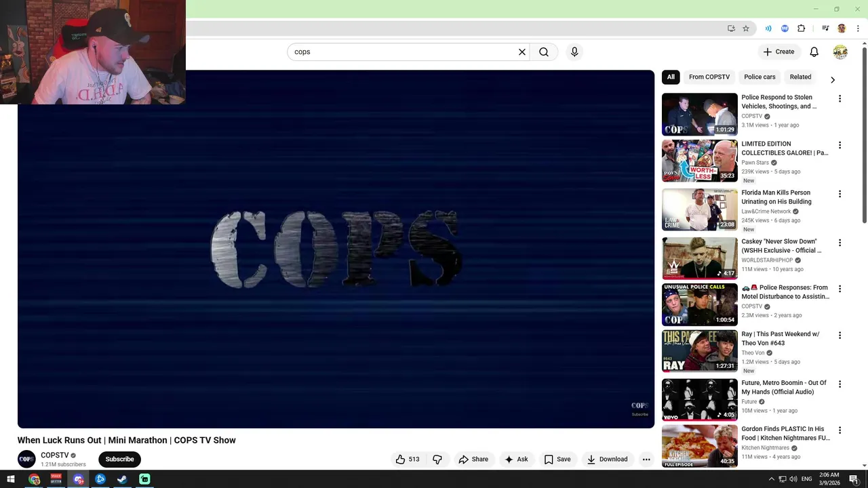This screenshot has width=868, height=488.
Task: Save the video to a playlist
Action: (x=557, y=459)
